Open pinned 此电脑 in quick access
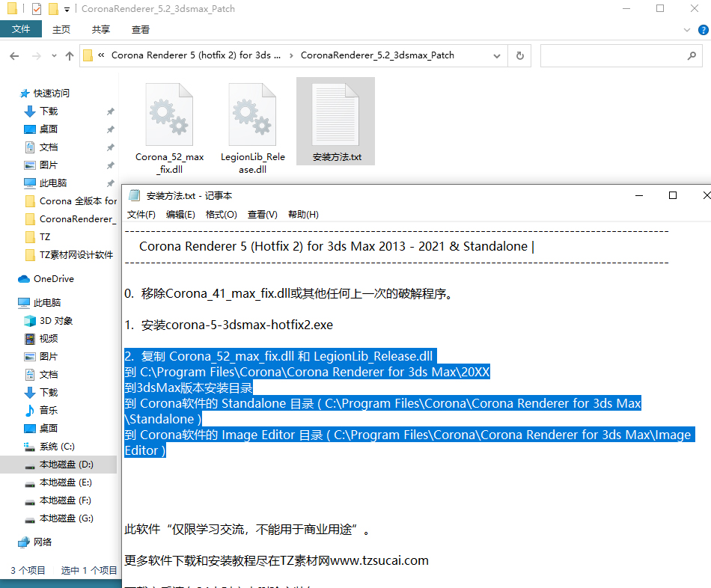711x588 pixels. point(53,183)
